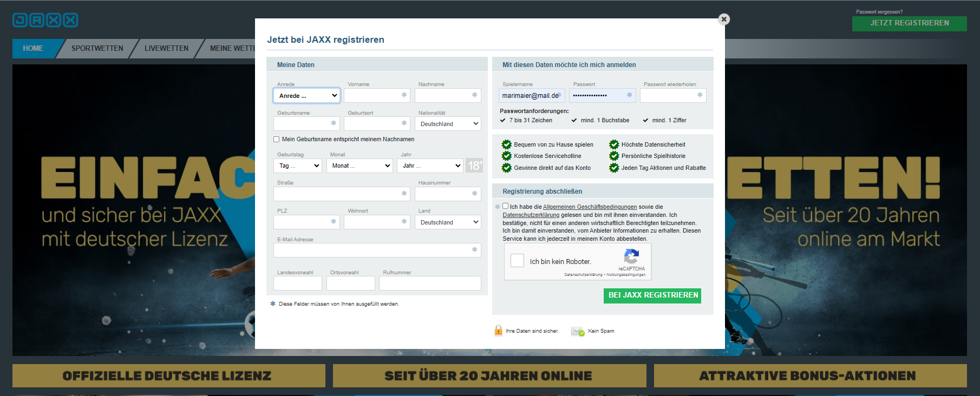
Task: Open the Land dropdown
Action: pos(448,222)
